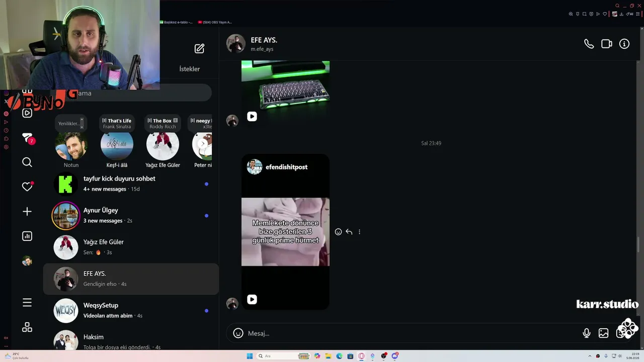644x362 pixels.
Task: Open Notifications heart icon in sidebar
Action: pos(27,187)
